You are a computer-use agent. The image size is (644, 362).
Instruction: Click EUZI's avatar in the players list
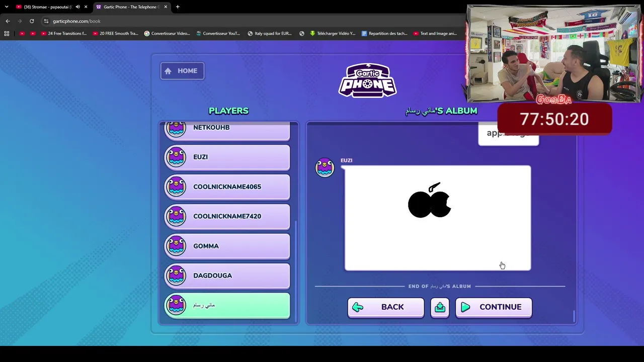coord(176,157)
